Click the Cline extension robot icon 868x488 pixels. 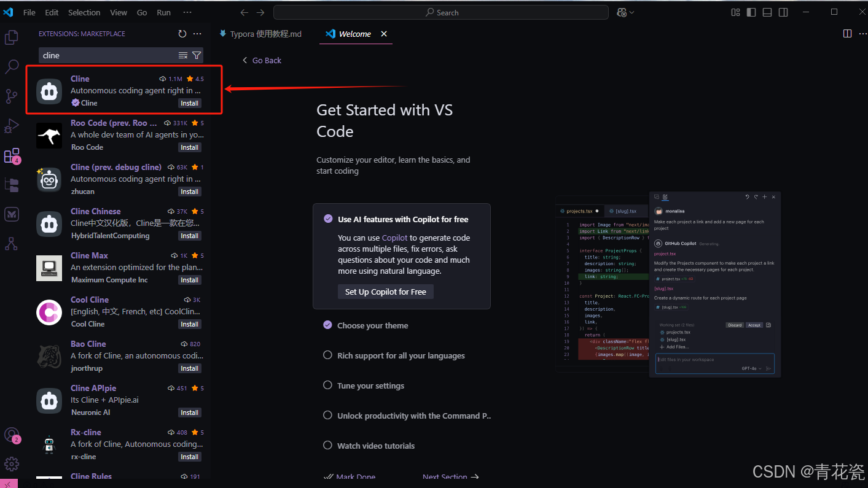49,91
